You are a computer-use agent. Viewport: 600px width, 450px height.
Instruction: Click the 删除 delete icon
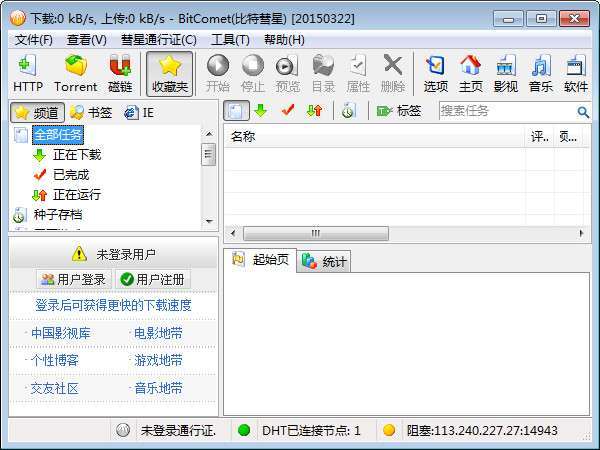coord(393,73)
